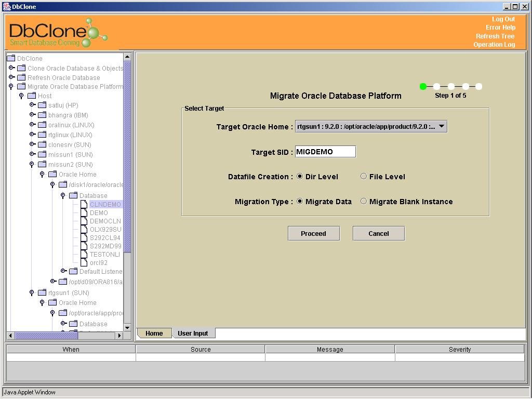Click the S292CL94 database file icon
532x399 pixels.
click(84, 237)
